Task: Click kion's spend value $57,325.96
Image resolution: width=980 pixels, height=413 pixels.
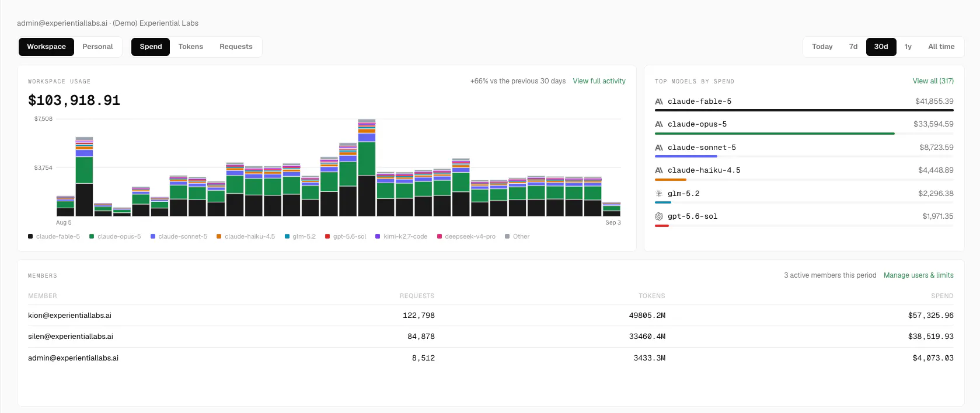Action: tap(930, 316)
